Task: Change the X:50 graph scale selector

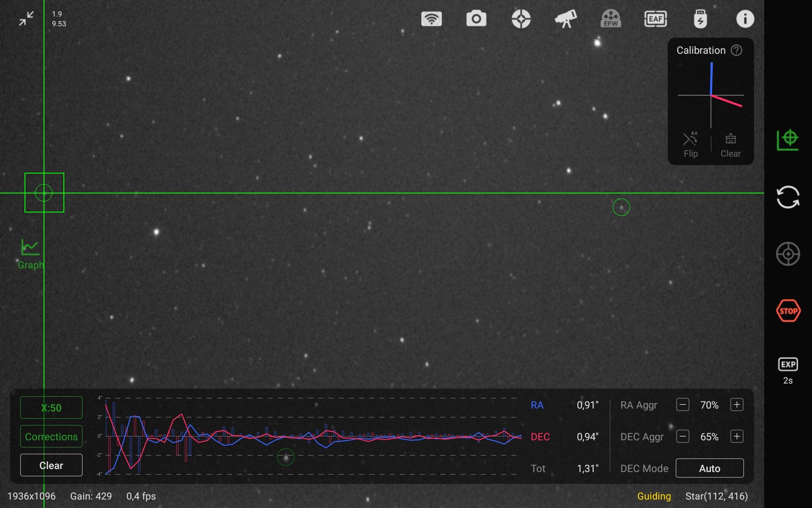Action: [51, 408]
